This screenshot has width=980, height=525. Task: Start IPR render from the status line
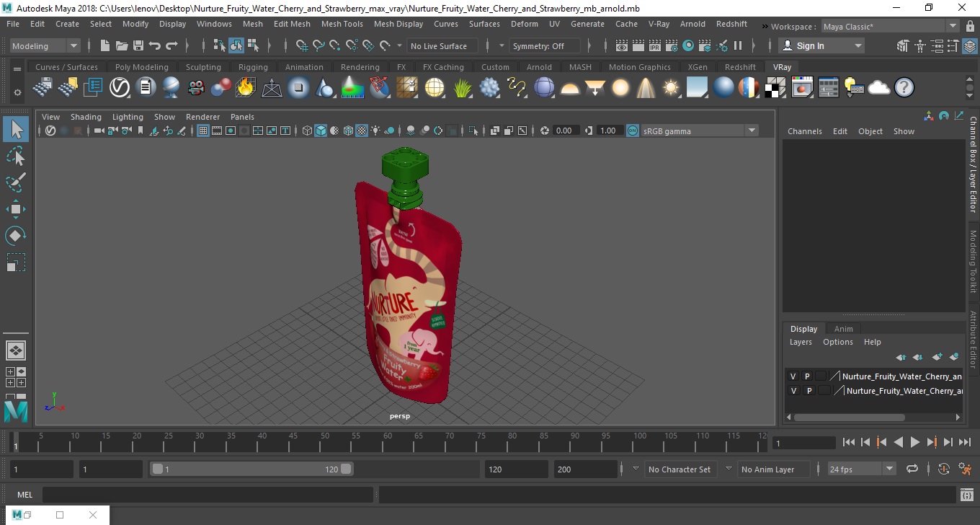(655, 45)
